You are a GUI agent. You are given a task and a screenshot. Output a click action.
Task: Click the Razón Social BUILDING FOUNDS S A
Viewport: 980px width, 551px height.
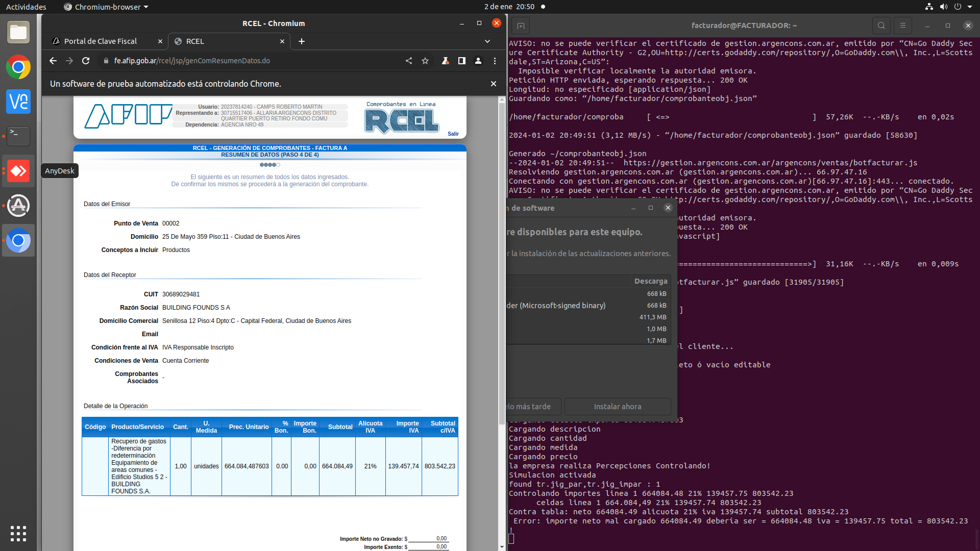pyautogui.click(x=196, y=308)
